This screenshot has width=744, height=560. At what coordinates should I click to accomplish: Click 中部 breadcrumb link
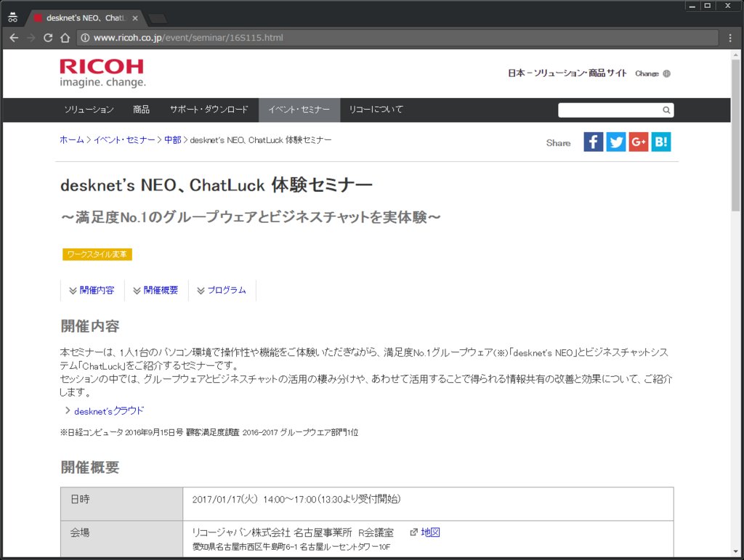173,140
